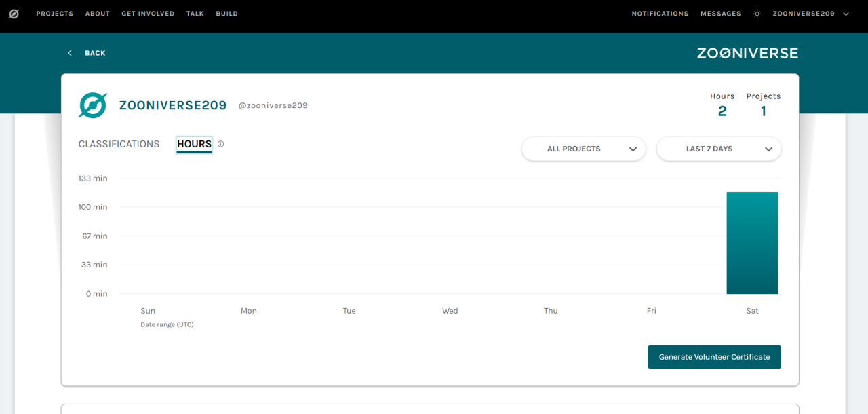Click the Mon day label on chart

tap(248, 310)
